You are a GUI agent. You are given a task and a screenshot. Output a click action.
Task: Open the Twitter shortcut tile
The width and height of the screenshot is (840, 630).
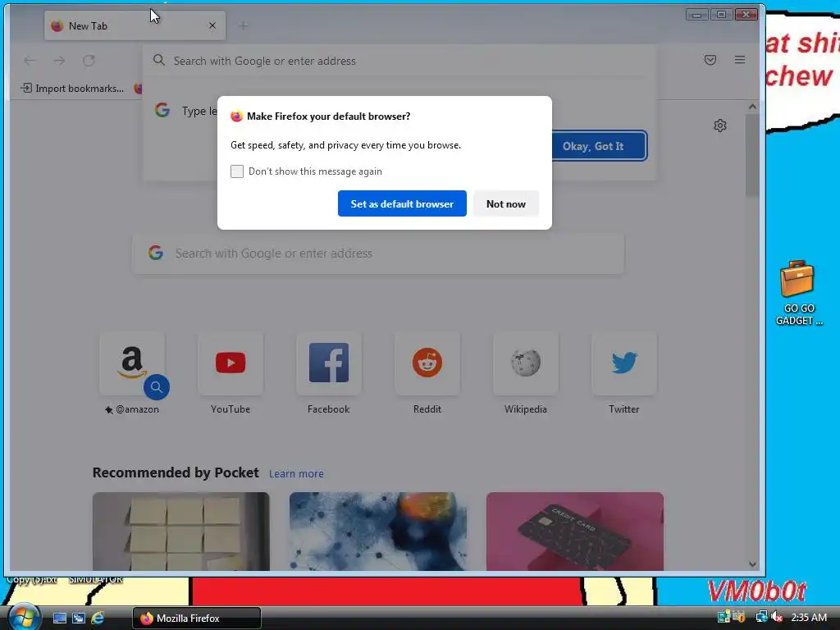(x=624, y=363)
